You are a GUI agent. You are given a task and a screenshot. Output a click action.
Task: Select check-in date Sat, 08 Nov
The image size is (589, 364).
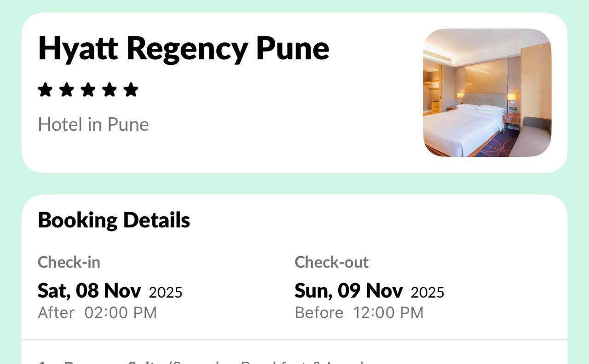(89, 290)
